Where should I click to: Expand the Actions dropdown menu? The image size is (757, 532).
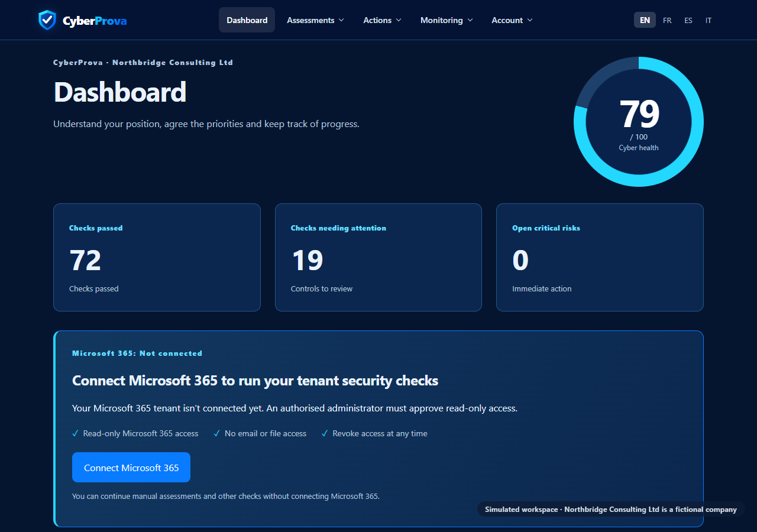(382, 20)
